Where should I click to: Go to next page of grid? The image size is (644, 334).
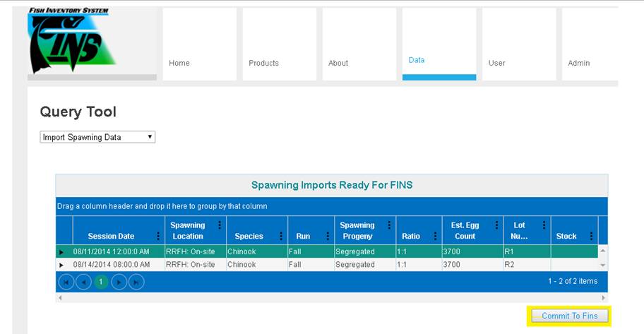[x=119, y=282]
